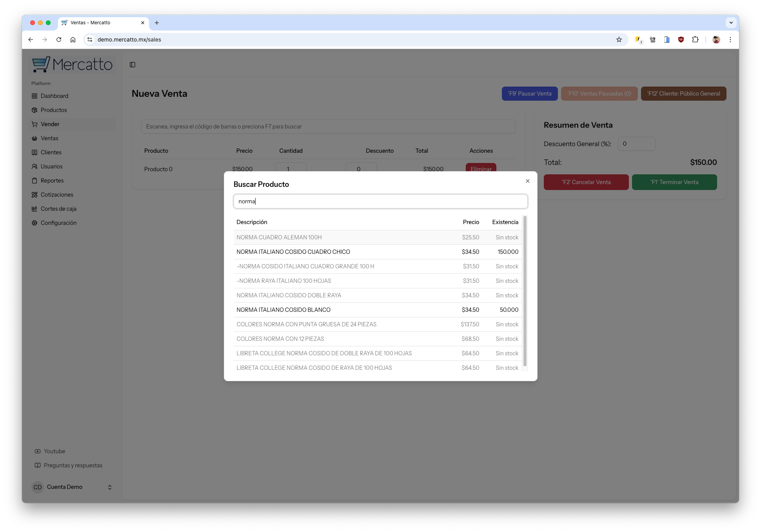Click the Descripción column header

click(x=252, y=222)
